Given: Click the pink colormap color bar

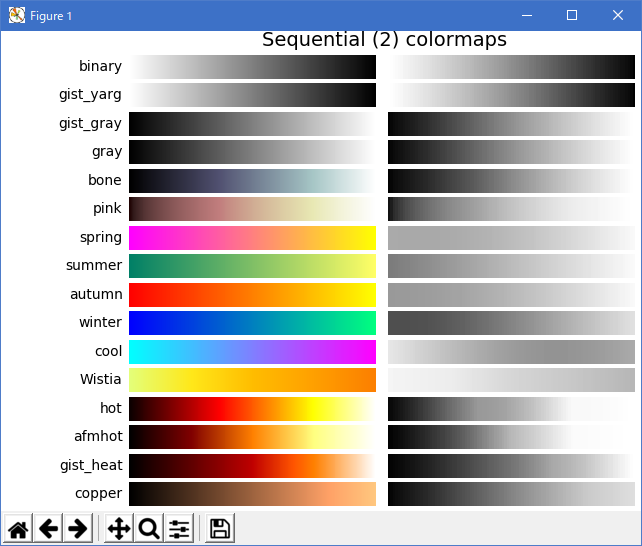Looking at the screenshot, I should 252,209.
